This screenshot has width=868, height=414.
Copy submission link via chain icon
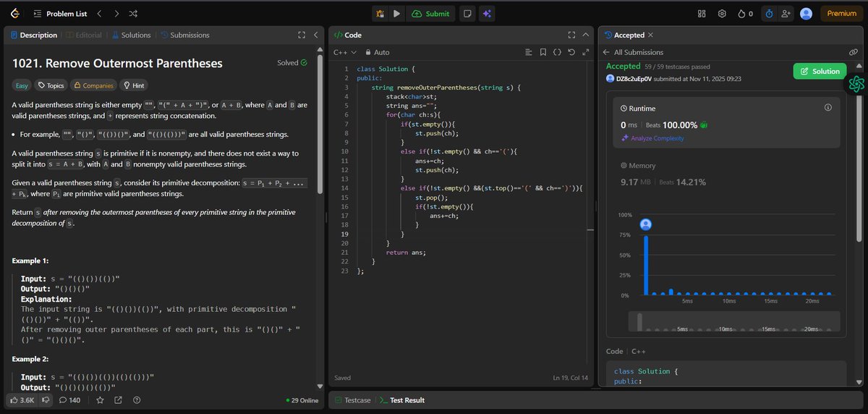coord(854,52)
